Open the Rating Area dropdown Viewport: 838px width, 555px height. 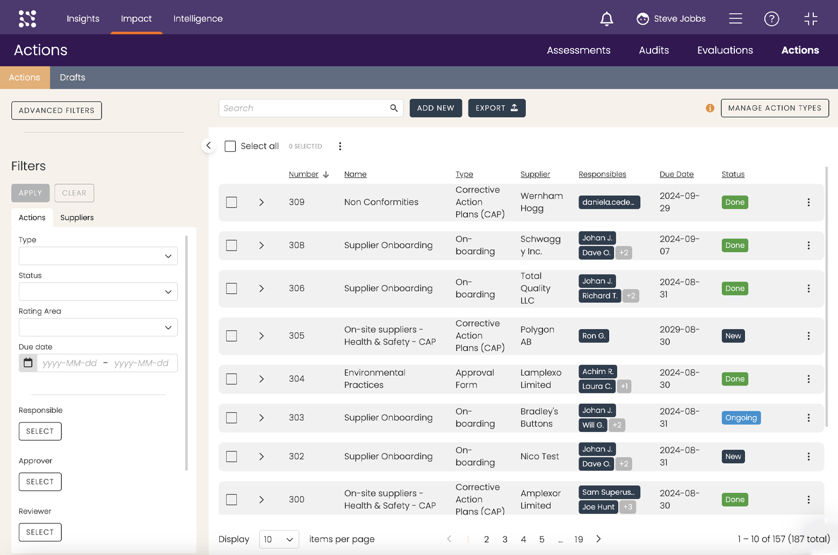[x=98, y=327]
